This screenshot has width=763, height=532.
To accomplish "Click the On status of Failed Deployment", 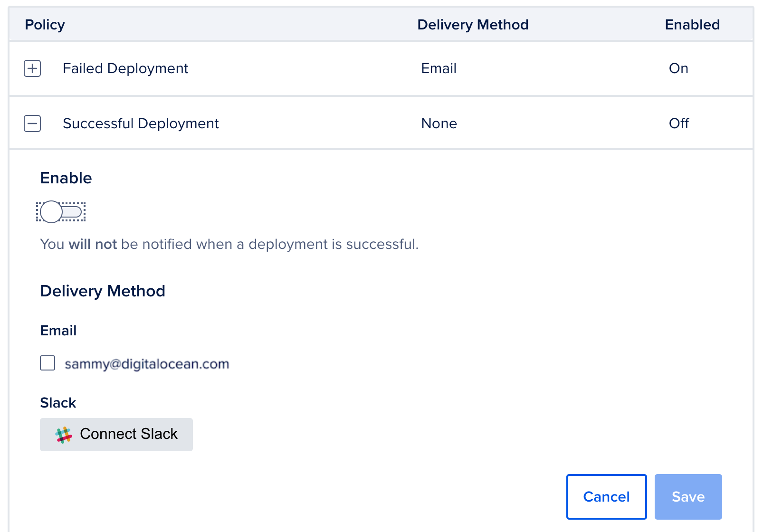I will tap(678, 68).
